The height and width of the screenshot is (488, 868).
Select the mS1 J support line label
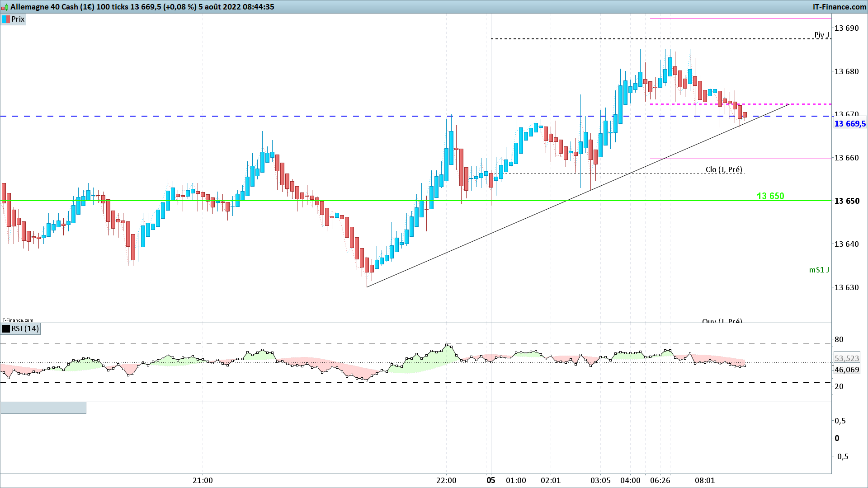coord(819,270)
